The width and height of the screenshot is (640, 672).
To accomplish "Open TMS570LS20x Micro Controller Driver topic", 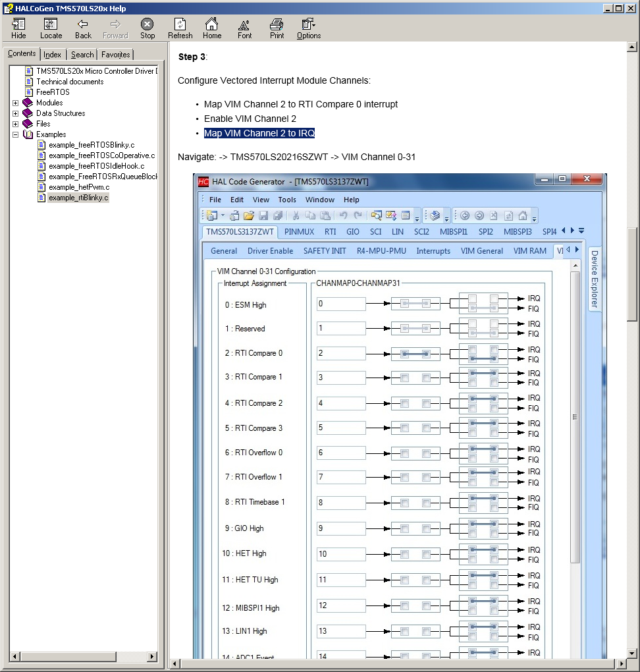I will coord(97,71).
